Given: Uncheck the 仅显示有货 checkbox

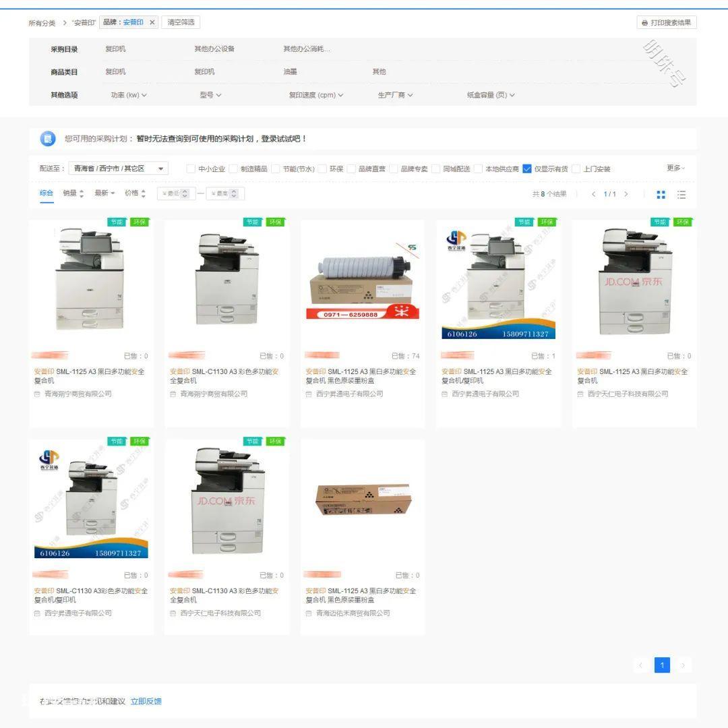Looking at the screenshot, I should (x=526, y=169).
